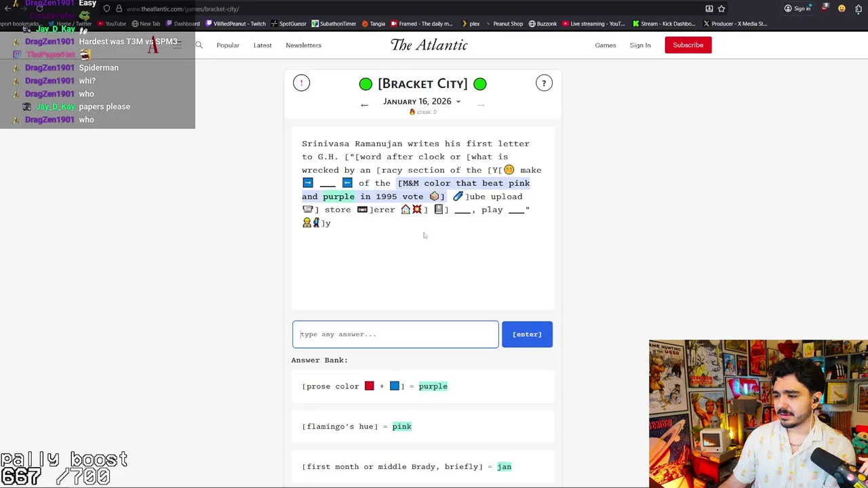Click the purple answer in Answer Bank
Viewport: 868px width, 488px height.
(x=433, y=386)
